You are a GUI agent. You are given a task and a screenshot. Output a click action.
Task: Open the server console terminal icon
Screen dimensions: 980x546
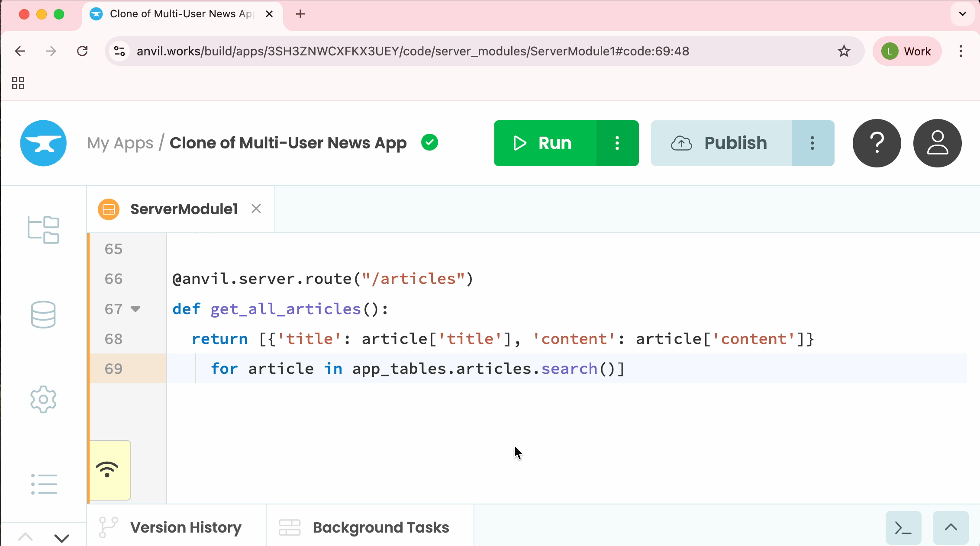click(x=903, y=528)
